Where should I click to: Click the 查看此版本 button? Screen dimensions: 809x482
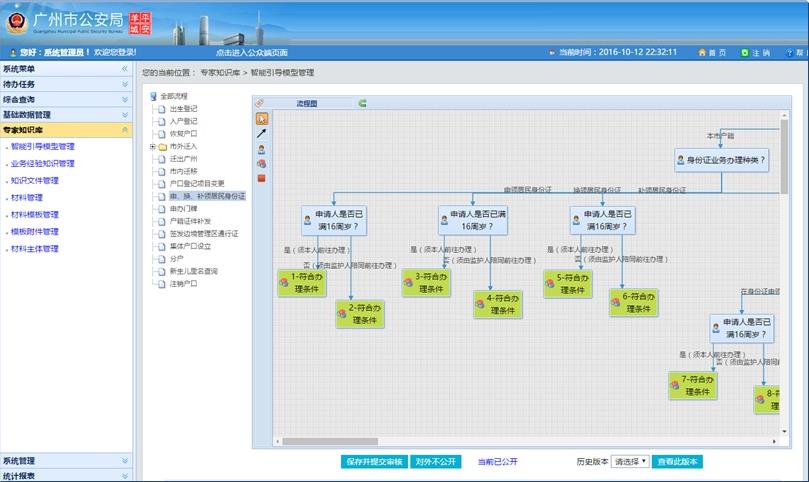pos(677,462)
